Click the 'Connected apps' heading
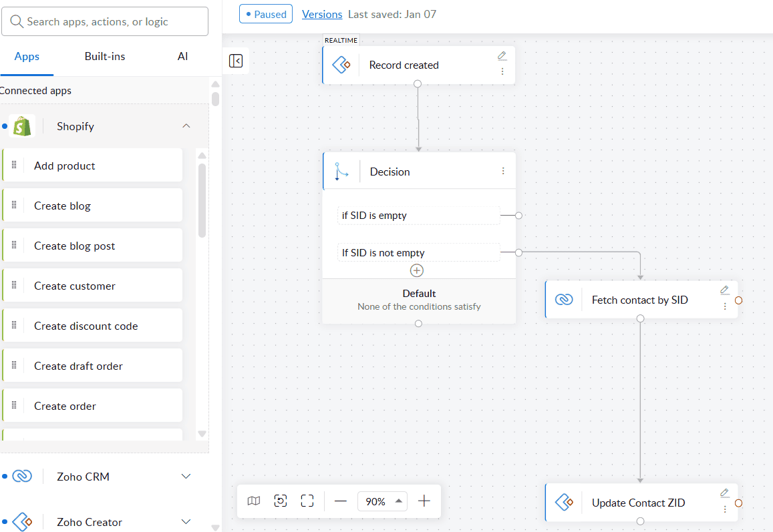 pyautogui.click(x=35, y=91)
